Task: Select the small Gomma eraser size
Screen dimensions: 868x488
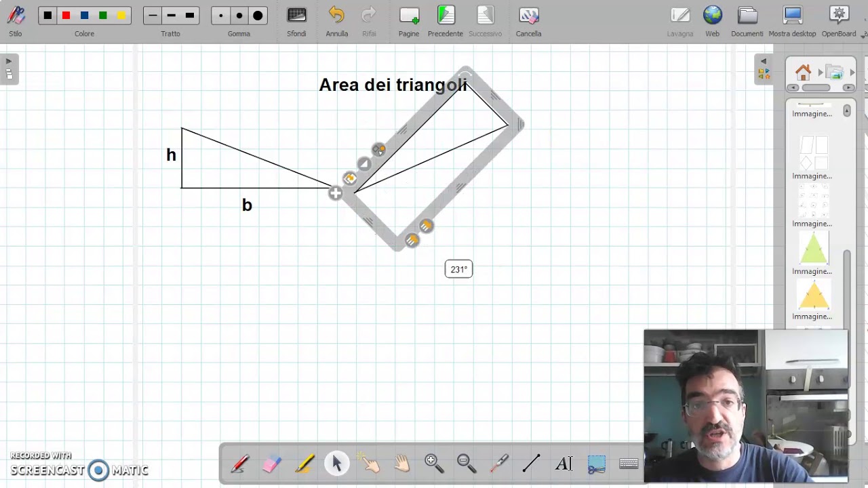Action: pyautogui.click(x=220, y=16)
